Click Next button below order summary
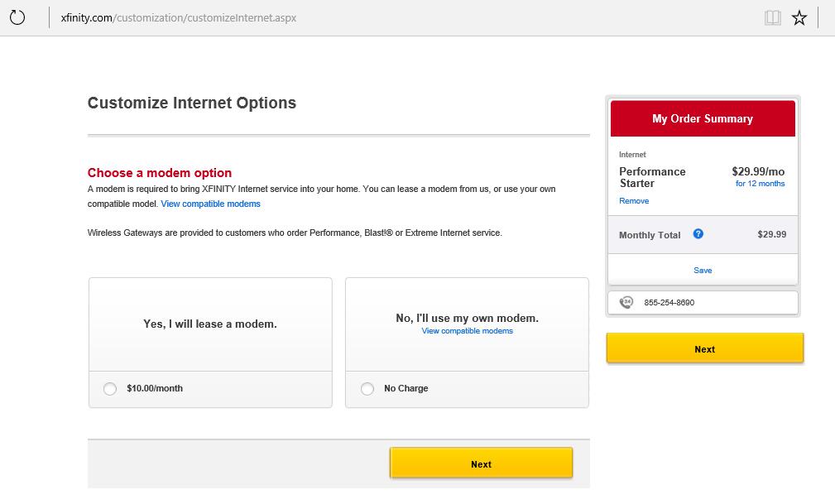 point(704,348)
